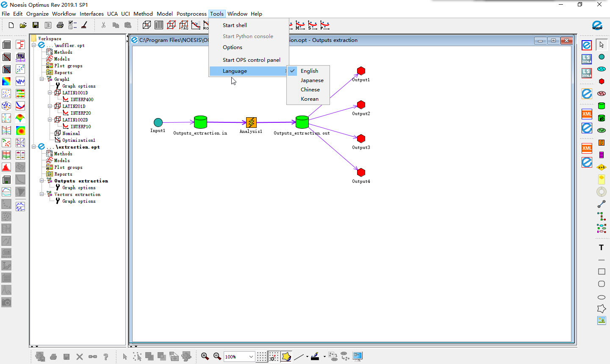This screenshot has height=364, width=610.
Task: Select the rectangle shape tool
Action: (x=602, y=271)
